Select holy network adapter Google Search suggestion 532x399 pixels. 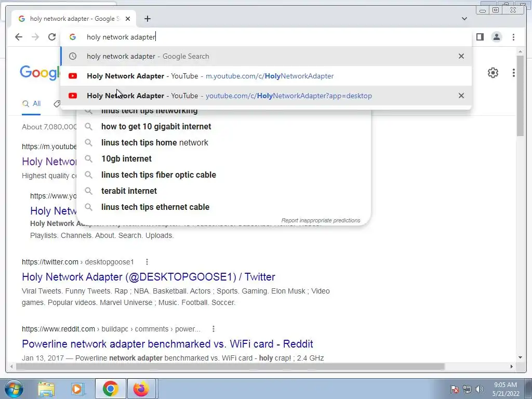point(266,56)
